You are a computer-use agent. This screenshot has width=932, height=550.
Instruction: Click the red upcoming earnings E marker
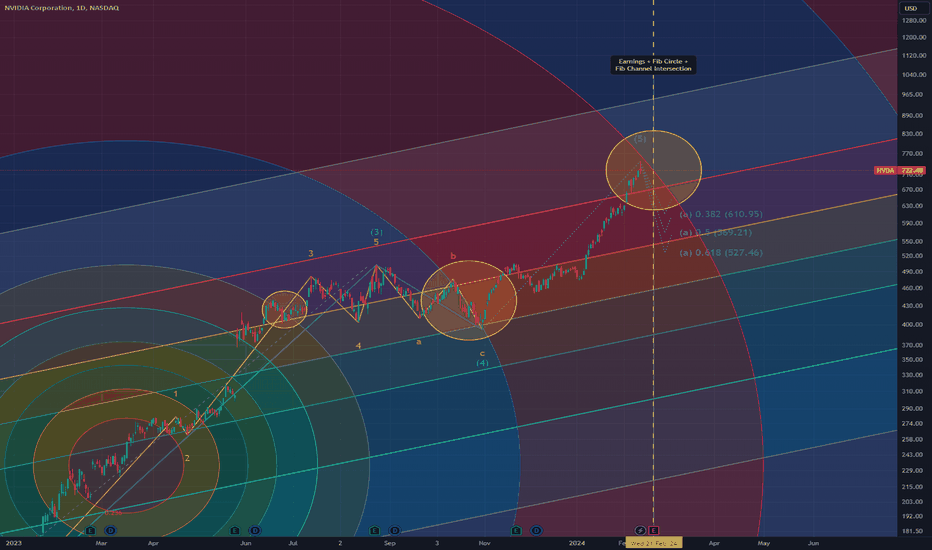coord(654,530)
